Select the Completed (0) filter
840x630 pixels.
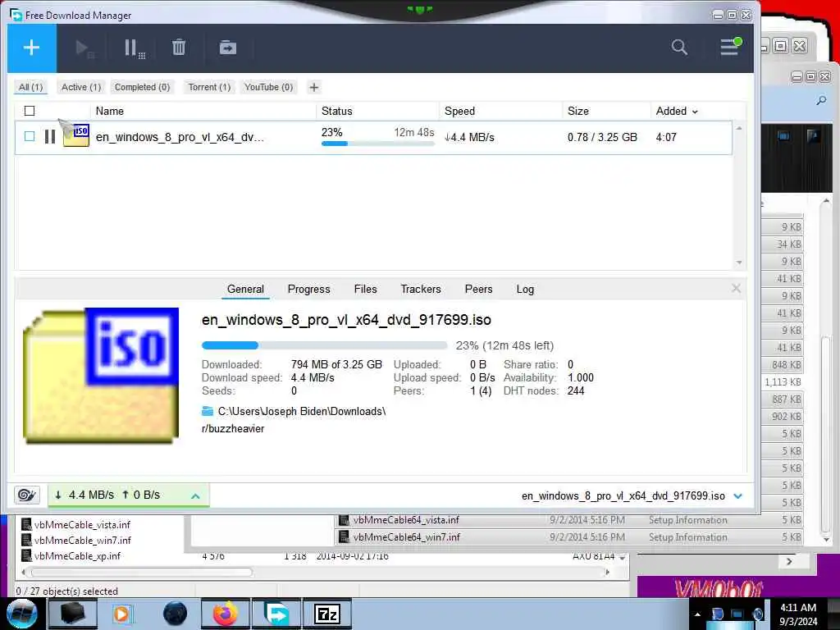(x=142, y=87)
